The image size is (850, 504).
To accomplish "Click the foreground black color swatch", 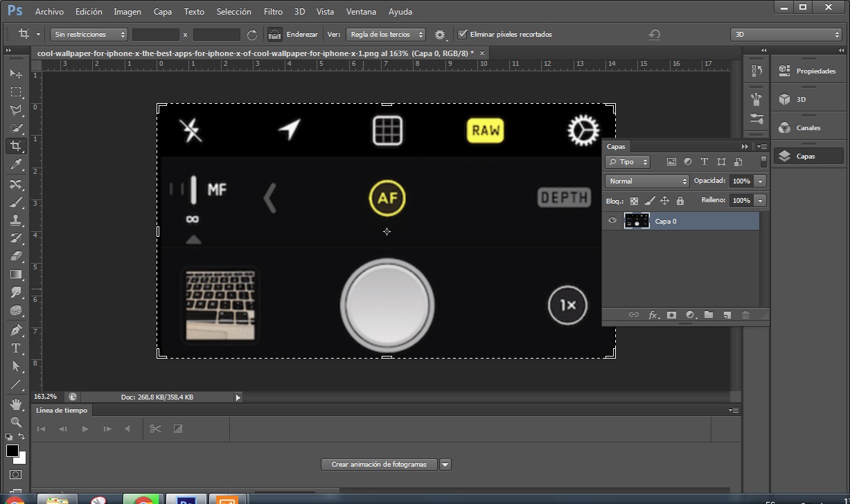I will coord(12,451).
